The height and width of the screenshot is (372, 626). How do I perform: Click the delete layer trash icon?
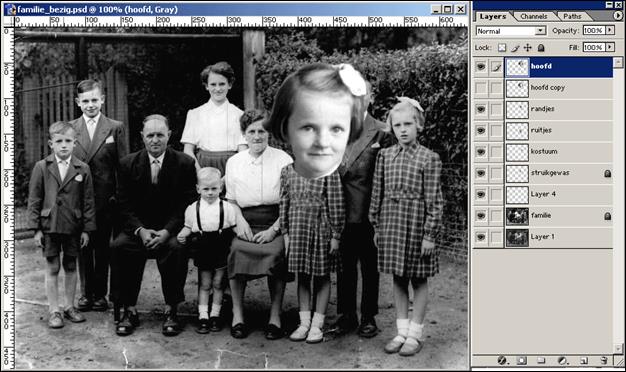[604, 361]
